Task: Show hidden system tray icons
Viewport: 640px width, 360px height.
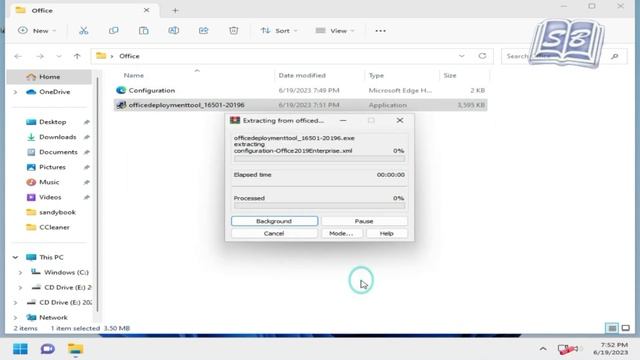Action: 543,349
